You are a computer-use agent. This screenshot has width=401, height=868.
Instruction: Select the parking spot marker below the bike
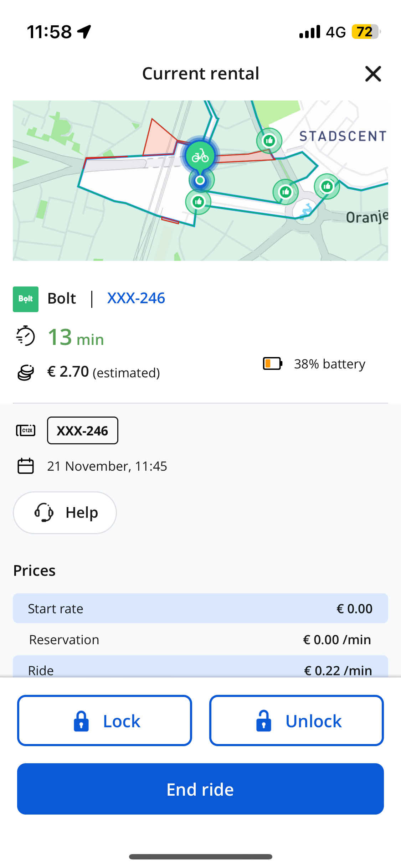pyautogui.click(x=198, y=202)
